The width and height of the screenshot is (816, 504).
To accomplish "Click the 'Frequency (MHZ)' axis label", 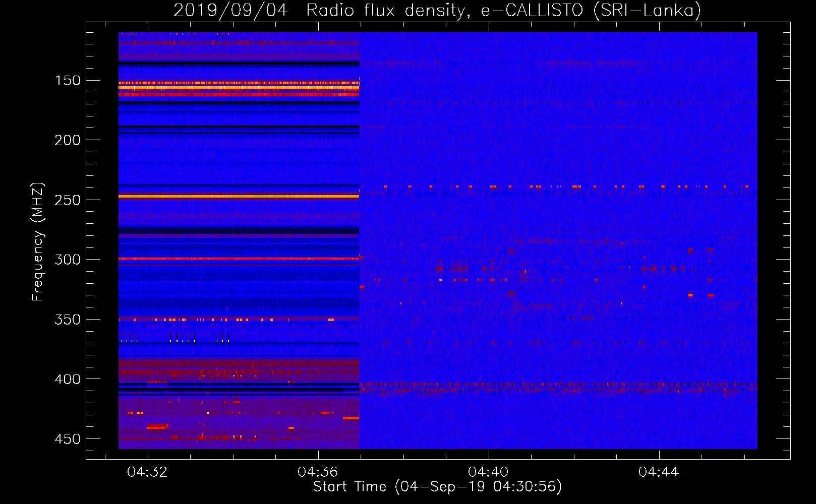I will 38,241.
